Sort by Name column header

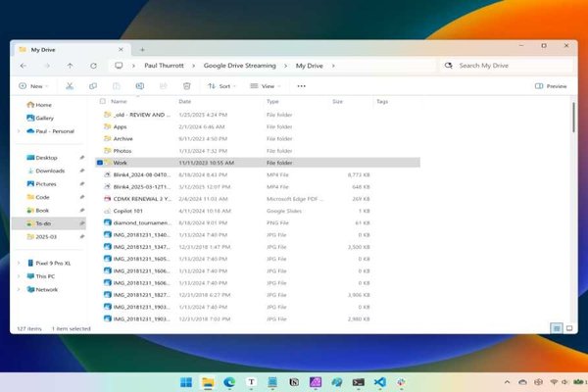pos(119,101)
